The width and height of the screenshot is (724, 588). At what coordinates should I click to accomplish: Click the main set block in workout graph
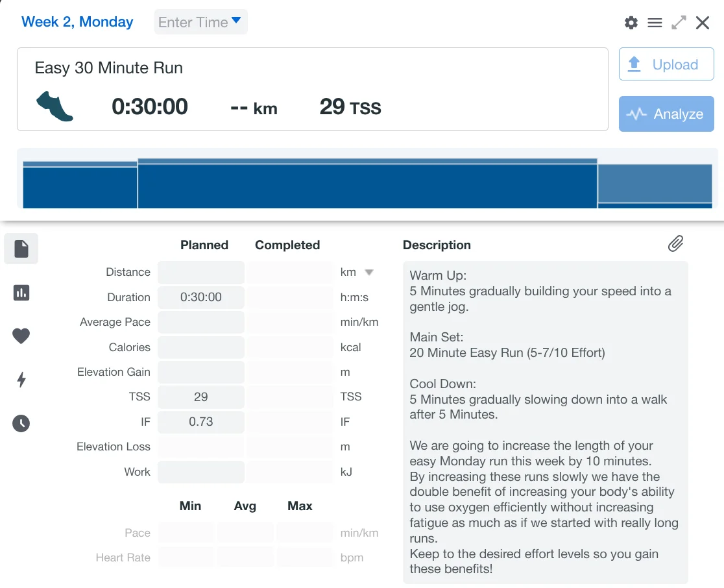367,185
